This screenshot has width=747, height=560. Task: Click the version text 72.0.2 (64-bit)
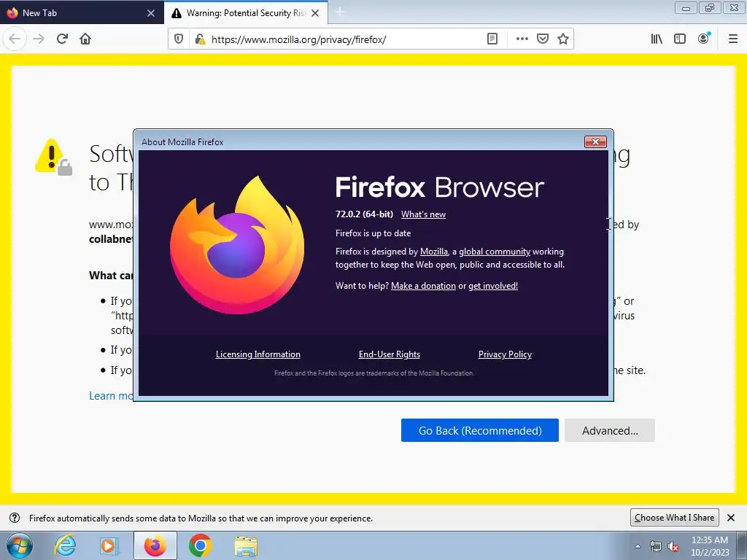coord(365,214)
